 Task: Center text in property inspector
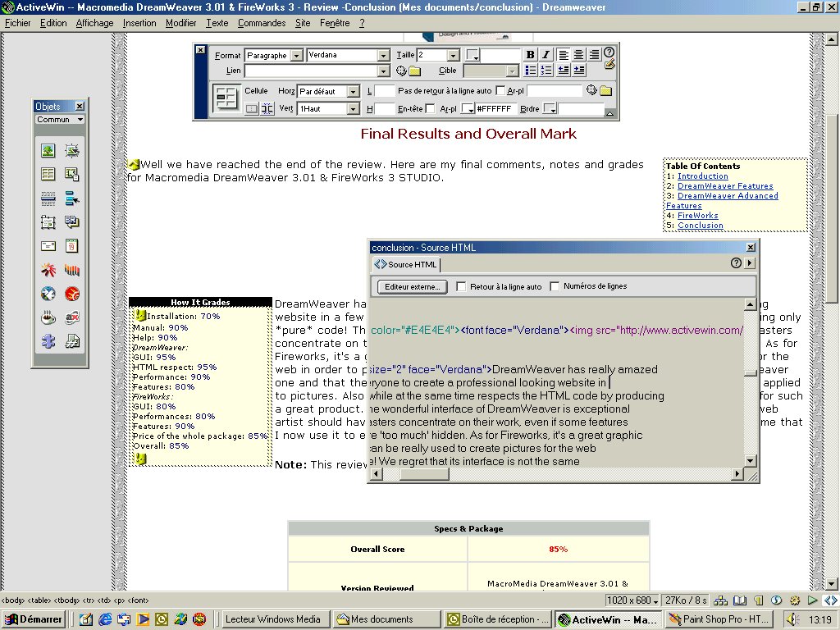pyautogui.click(x=578, y=55)
